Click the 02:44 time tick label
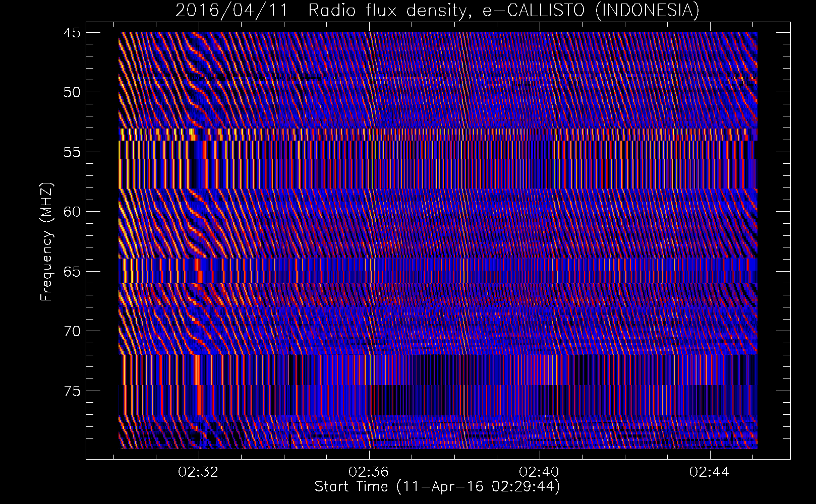Image resolution: width=816 pixels, height=504 pixels. 710,472
